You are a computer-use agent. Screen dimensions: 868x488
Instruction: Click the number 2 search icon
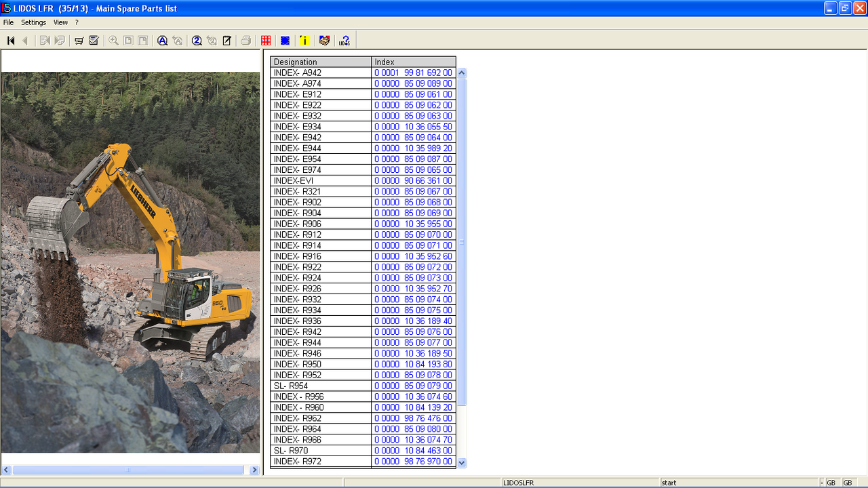coord(197,41)
